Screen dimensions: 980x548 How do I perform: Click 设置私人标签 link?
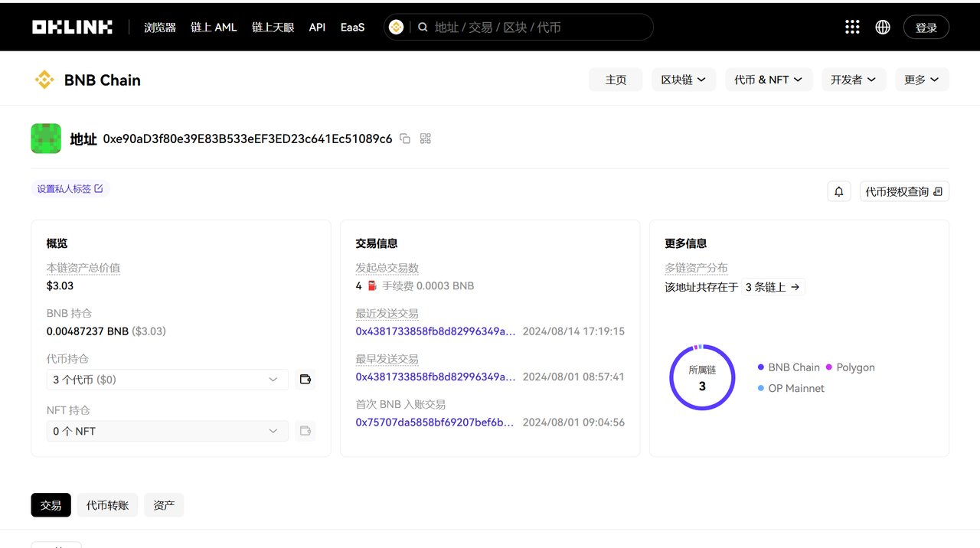click(x=70, y=188)
